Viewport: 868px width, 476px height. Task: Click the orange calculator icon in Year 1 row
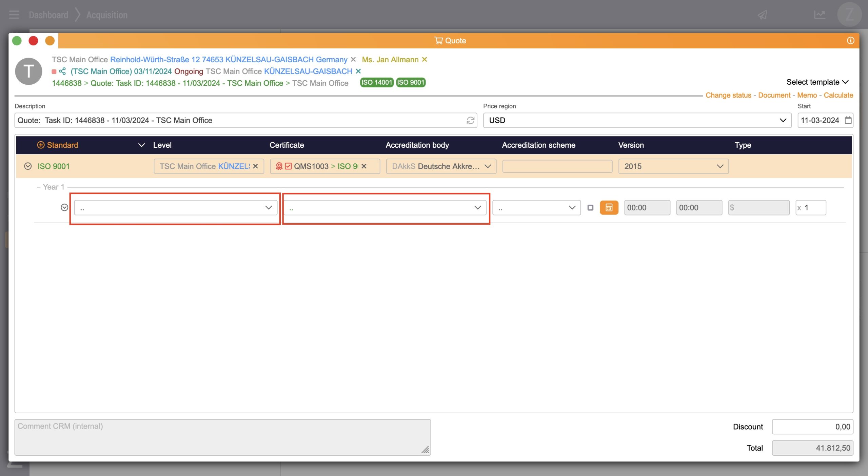point(609,208)
